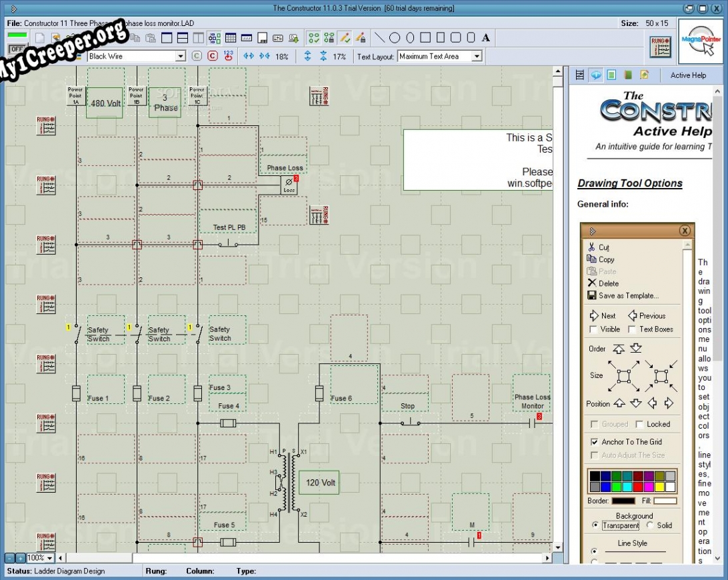Click the table grid toolbar icon
Screen dimensions: 728x580
pos(230,38)
